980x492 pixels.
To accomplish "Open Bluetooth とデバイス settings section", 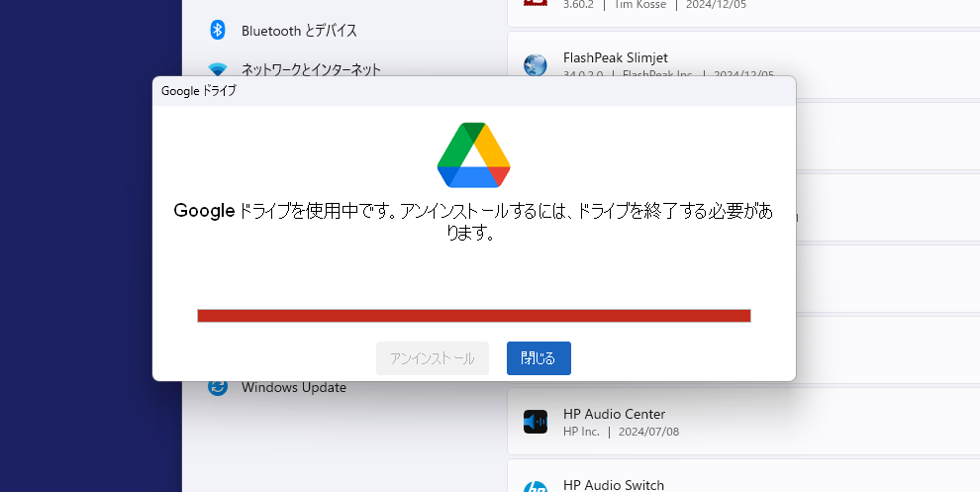I will [x=299, y=31].
